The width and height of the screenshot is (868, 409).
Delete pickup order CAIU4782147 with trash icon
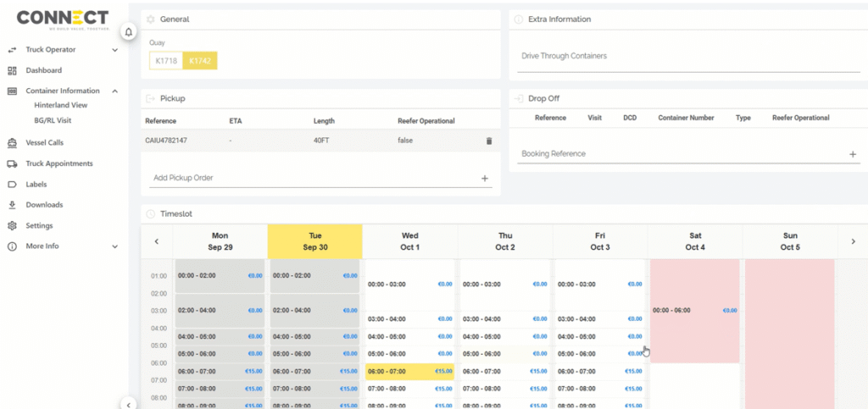(488, 141)
